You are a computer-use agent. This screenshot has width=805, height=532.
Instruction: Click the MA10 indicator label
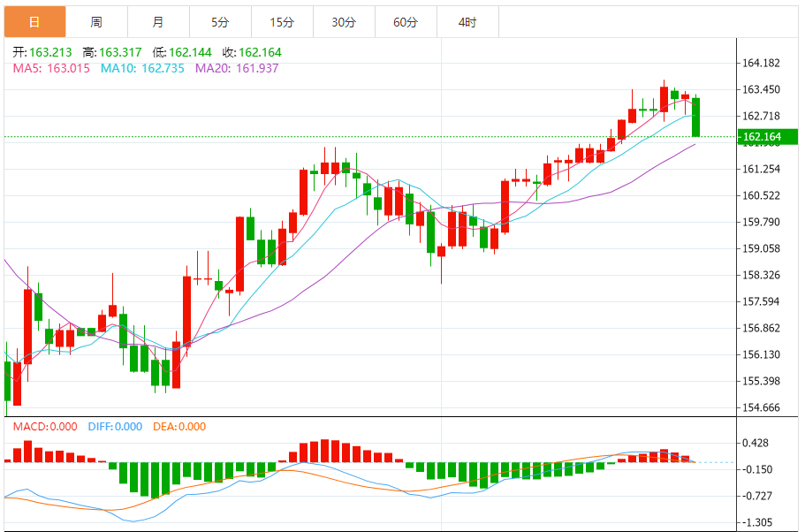pyautogui.click(x=142, y=68)
